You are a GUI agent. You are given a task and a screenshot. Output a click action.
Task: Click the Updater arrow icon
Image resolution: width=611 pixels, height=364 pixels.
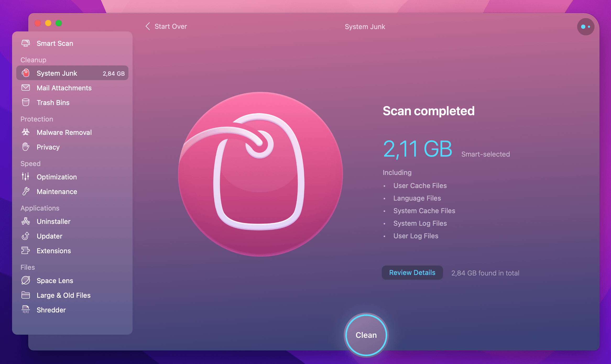[x=25, y=236]
